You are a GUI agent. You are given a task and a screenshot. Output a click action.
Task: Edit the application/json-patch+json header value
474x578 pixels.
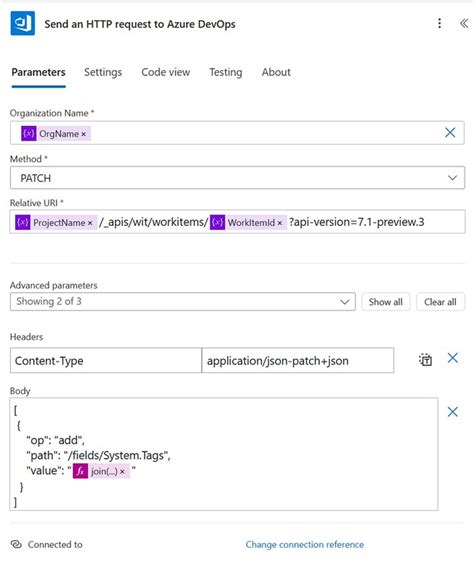(298, 360)
